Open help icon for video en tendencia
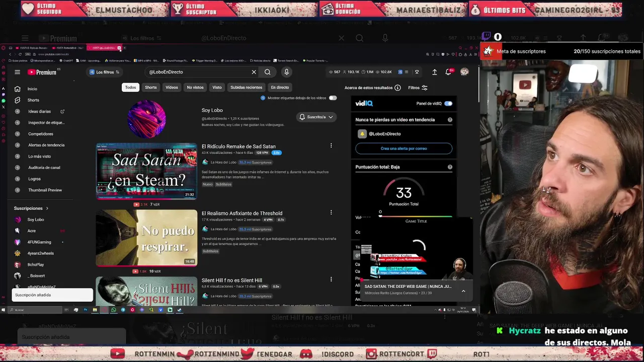 [450, 120]
